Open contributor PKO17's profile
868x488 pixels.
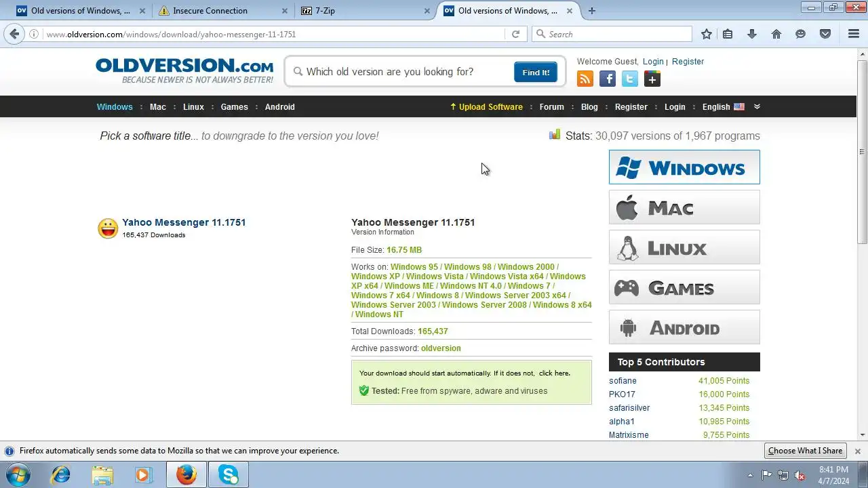pyautogui.click(x=622, y=394)
